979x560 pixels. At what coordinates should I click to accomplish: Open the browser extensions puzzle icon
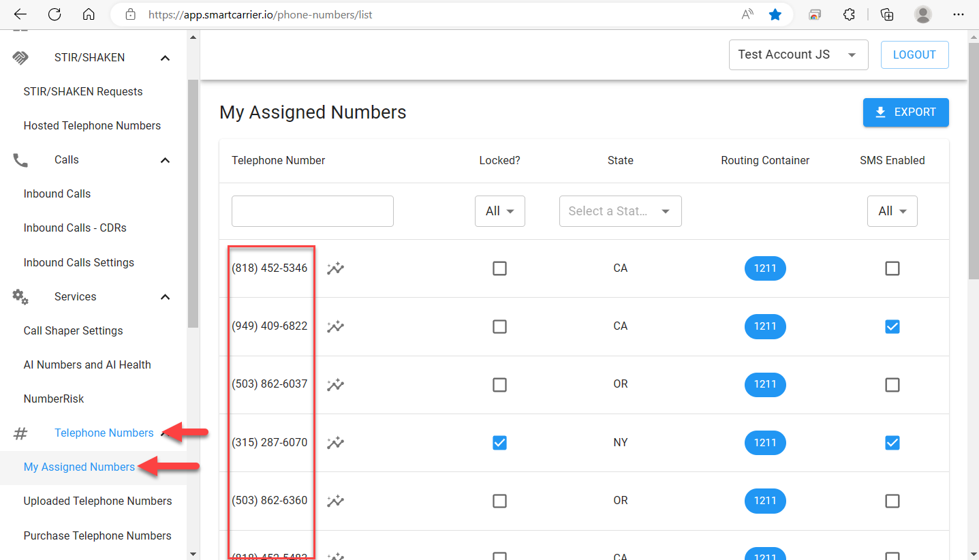(x=849, y=14)
